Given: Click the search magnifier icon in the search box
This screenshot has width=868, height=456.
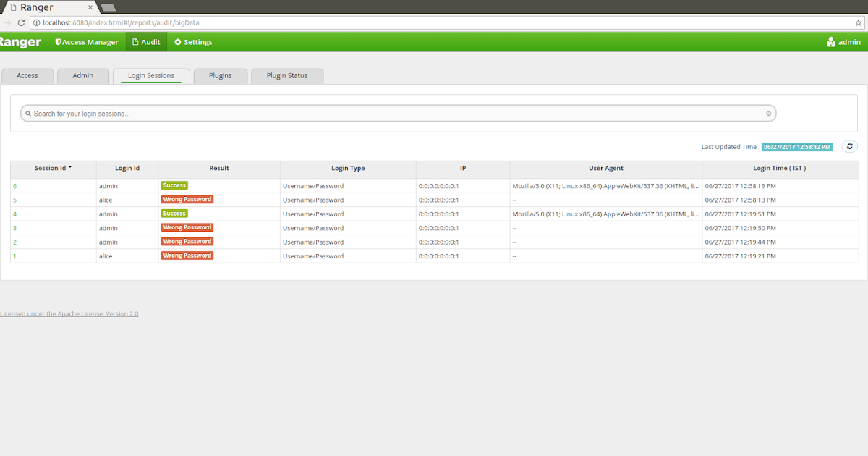Looking at the screenshot, I should (28, 114).
